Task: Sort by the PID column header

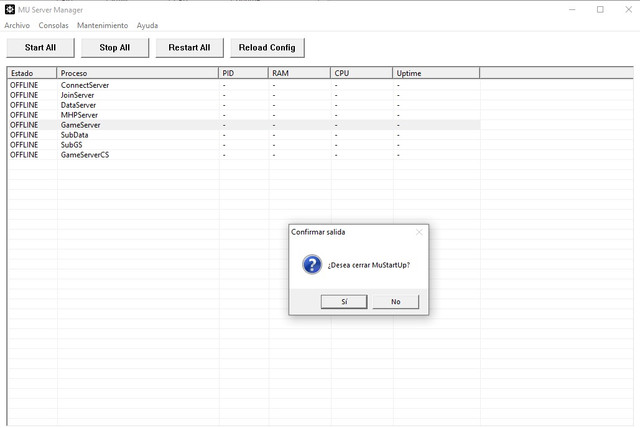Action: tap(243, 73)
